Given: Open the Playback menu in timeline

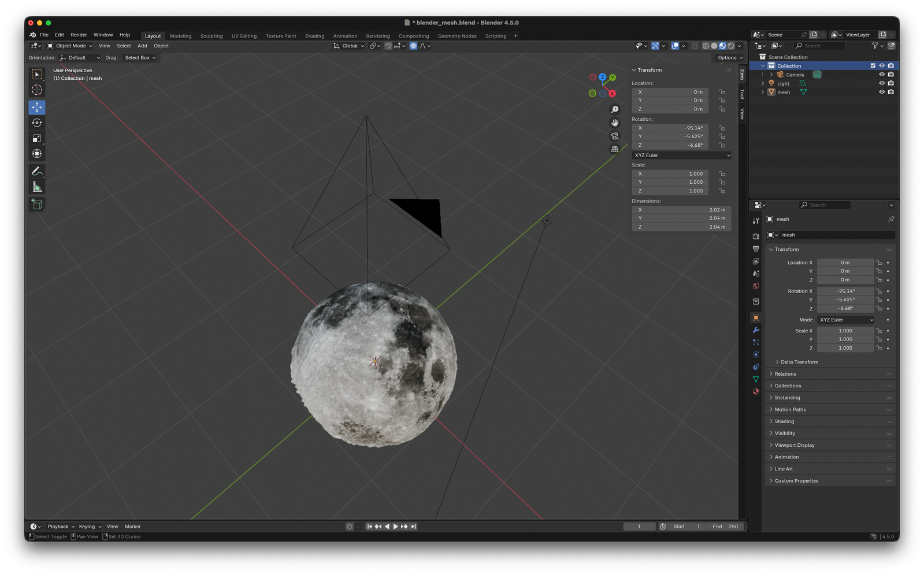Looking at the screenshot, I should 61,527.
